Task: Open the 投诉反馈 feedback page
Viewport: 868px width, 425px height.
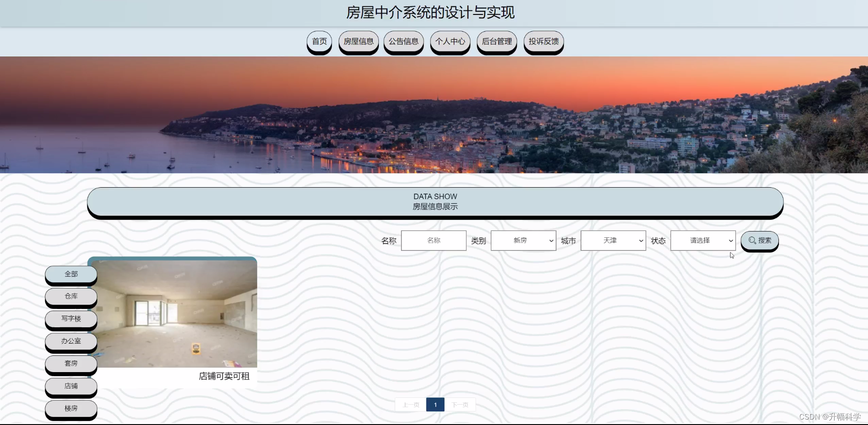Action: click(x=543, y=42)
